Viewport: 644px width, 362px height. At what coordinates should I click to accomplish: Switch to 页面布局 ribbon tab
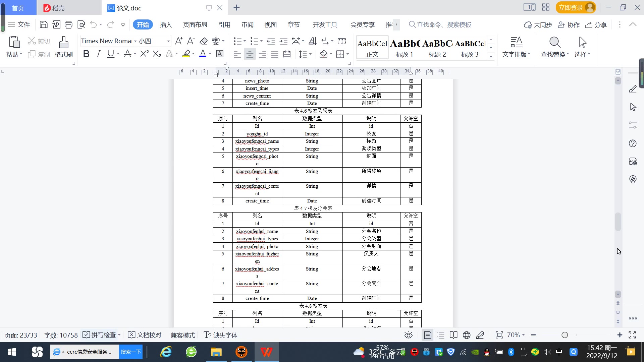195,24
